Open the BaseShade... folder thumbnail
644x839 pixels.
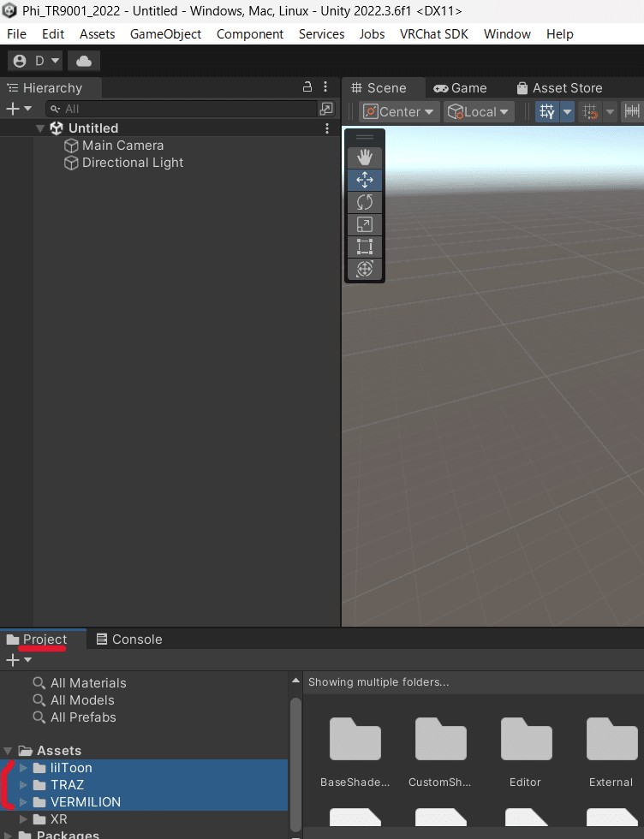[355, 739]
